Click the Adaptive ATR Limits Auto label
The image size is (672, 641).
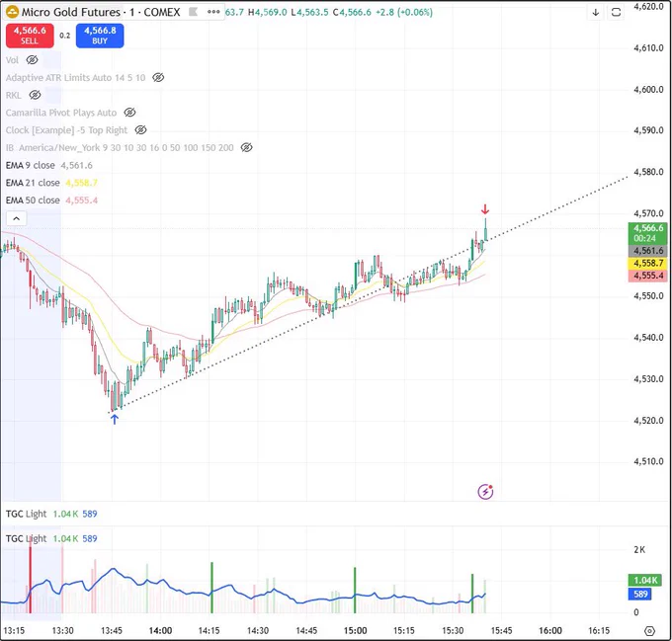[x=75, y=77]
